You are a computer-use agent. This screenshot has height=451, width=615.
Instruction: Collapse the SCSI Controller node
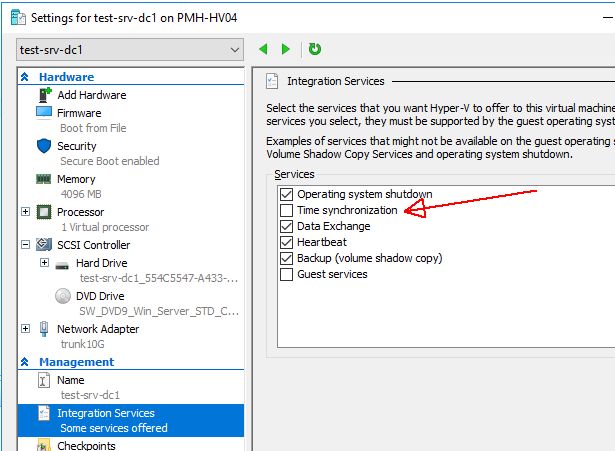(x=25, y=245)
